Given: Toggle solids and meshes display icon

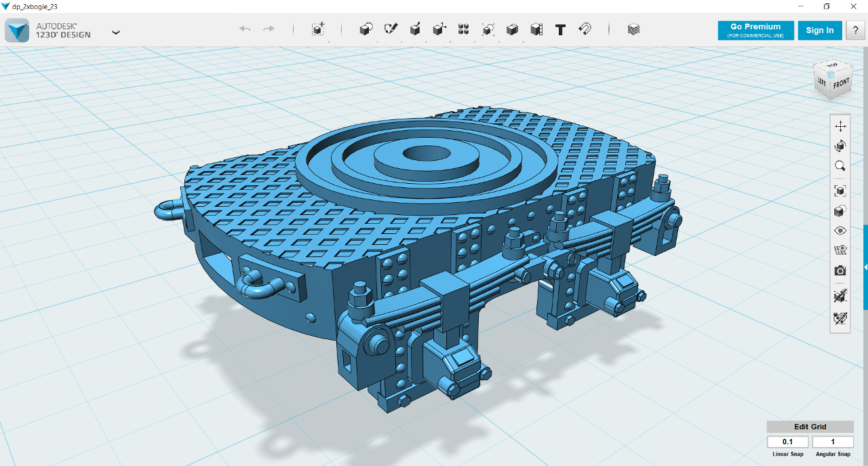Looking at the screenshot, I should click(x=840, y=296).
